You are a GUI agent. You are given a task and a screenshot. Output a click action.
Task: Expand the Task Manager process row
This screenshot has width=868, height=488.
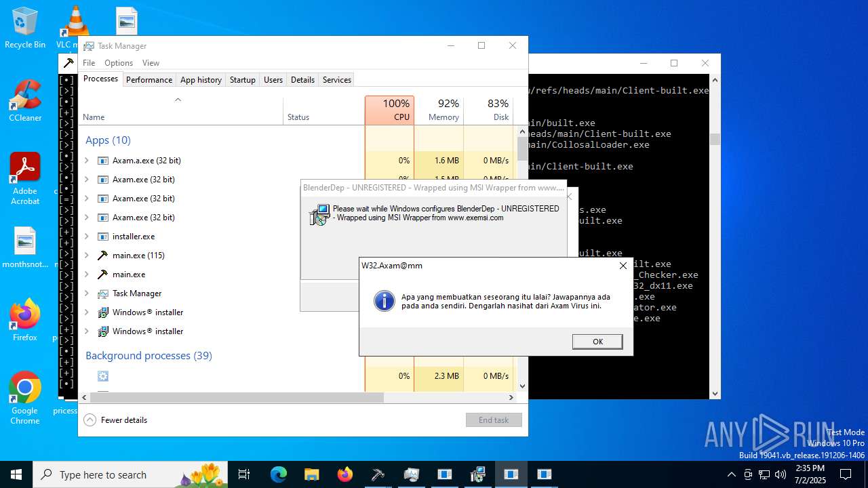[x=86, y=293]
